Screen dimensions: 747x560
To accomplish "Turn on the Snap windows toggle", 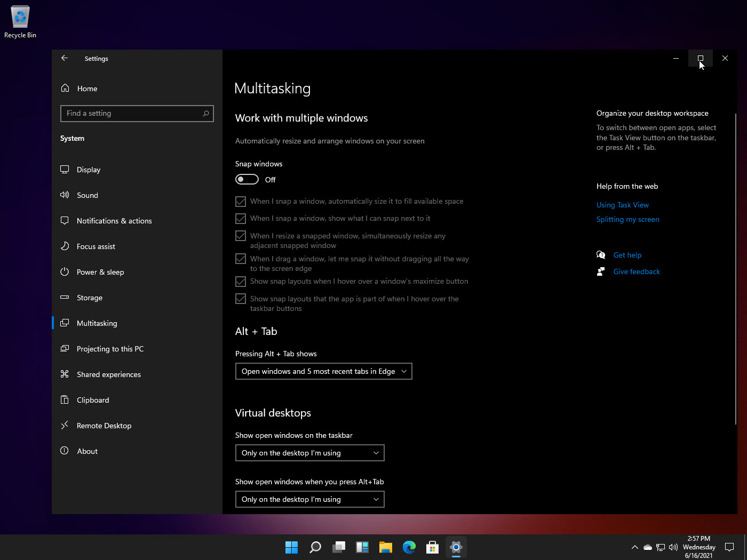I will (247, 180).
